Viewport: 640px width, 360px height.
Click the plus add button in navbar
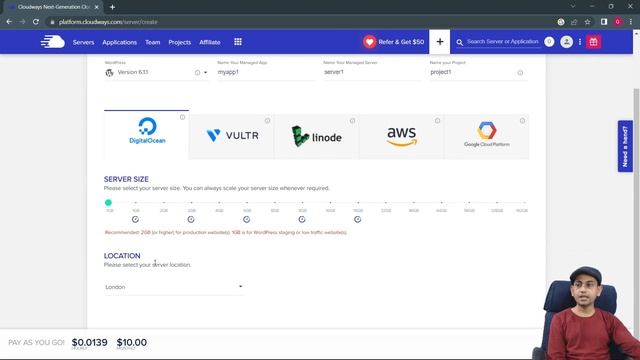440,42
